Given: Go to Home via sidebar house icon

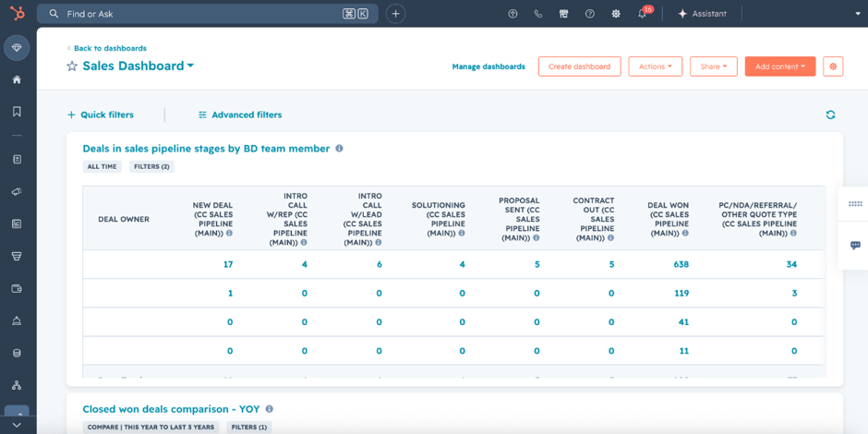Looking at the screenshot, I should pos(17,79).
